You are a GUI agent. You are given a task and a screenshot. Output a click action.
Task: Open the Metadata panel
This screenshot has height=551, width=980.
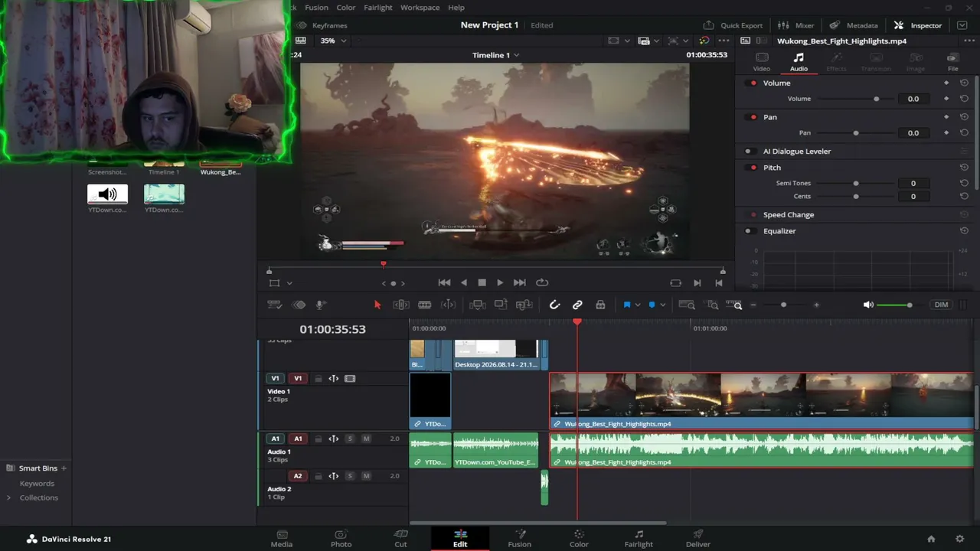point(854,25)
